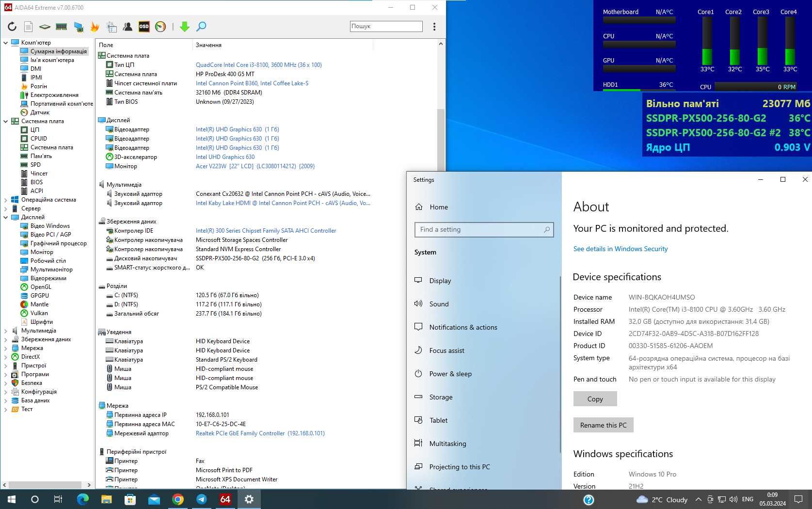812x509 pixels.
Task: Open the task checklist toolbar icon
Action: [x=111, y=27]
